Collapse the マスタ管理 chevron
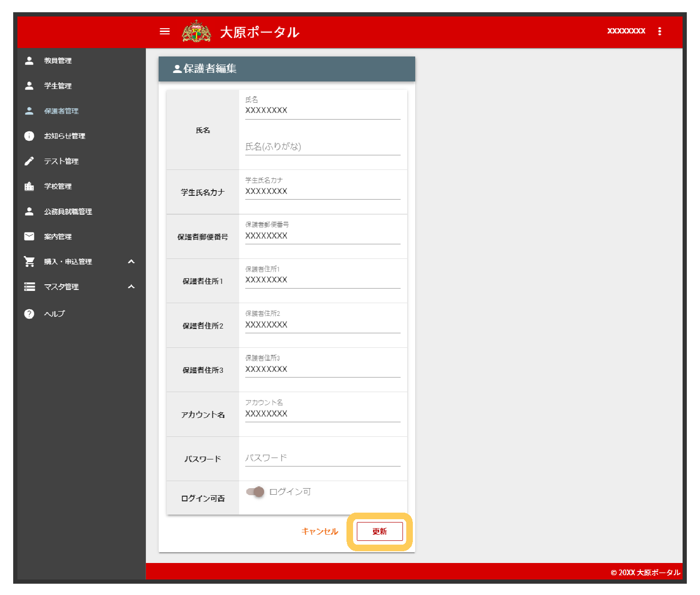The image size is (700, 595). pos(131,287)
